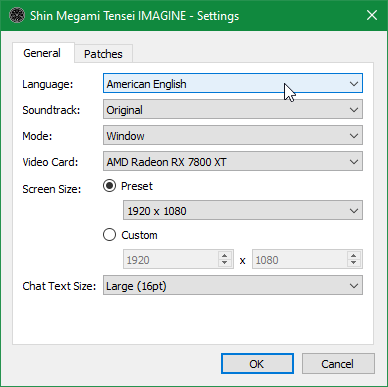This screenshot has height=387, width=388.
Task: Decrease custom width with down arrow
Action: click(225, 263)
